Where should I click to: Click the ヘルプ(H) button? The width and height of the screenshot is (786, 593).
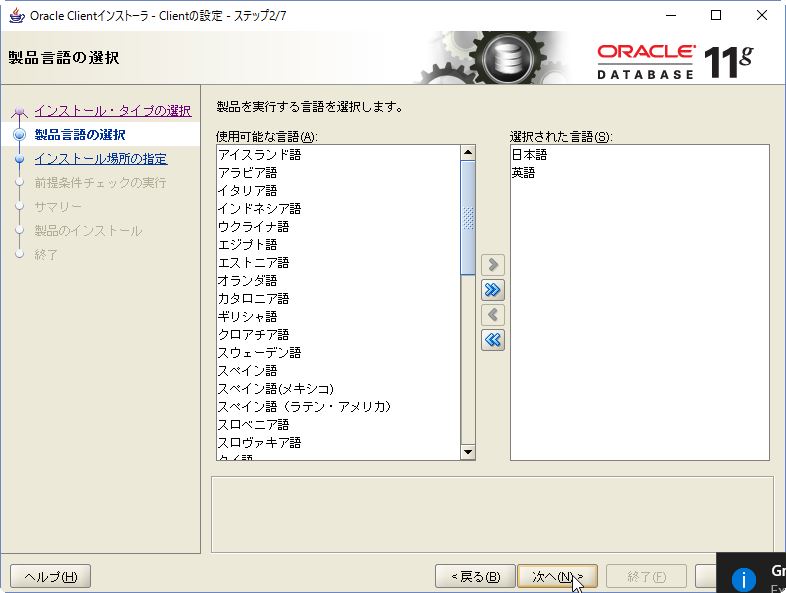[51, 577]
